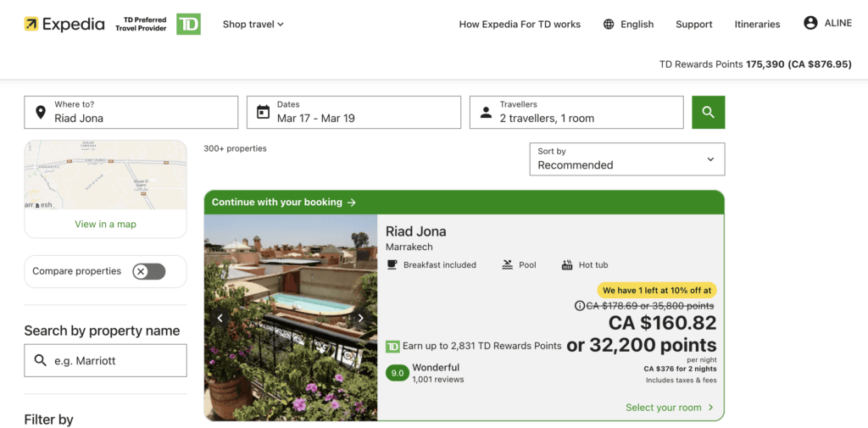Screen dimensions: 868x428
Task: Show next hotel photo arrow
Action: click(360, 318)
